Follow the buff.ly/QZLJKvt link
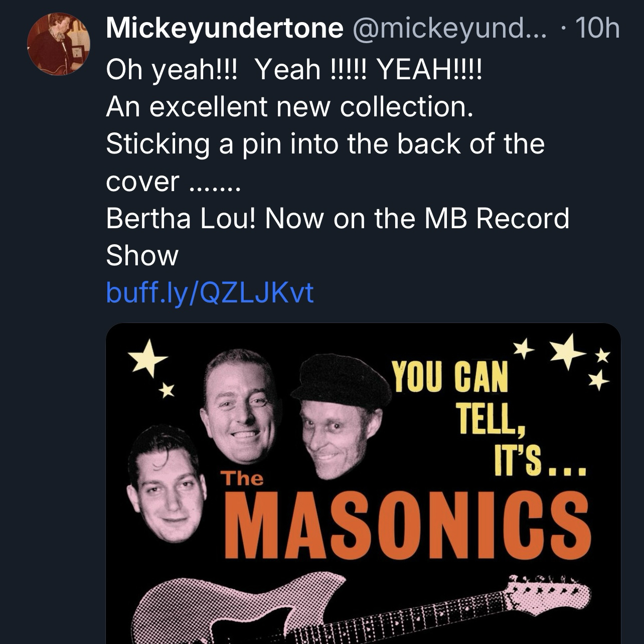This screenshot has height=644, width=644. (x=210, y=292)
